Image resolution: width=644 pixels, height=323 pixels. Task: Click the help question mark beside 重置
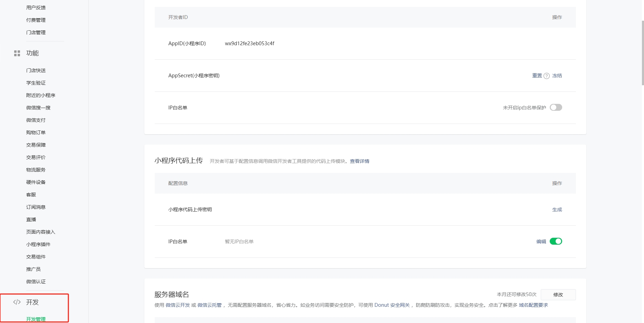(x=546, y=76)
